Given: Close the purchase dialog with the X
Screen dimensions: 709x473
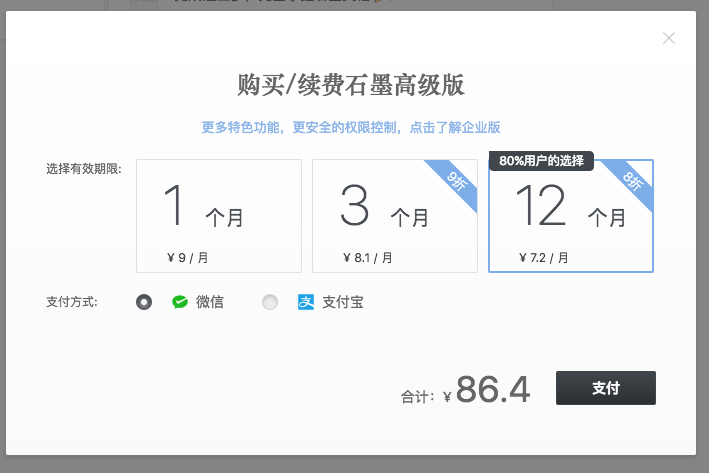Looking at the screenshot, I should 669,38.
